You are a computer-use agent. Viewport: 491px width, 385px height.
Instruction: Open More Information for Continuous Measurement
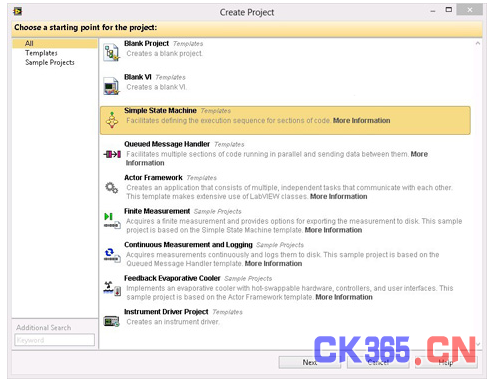click(x=273, y=264)
